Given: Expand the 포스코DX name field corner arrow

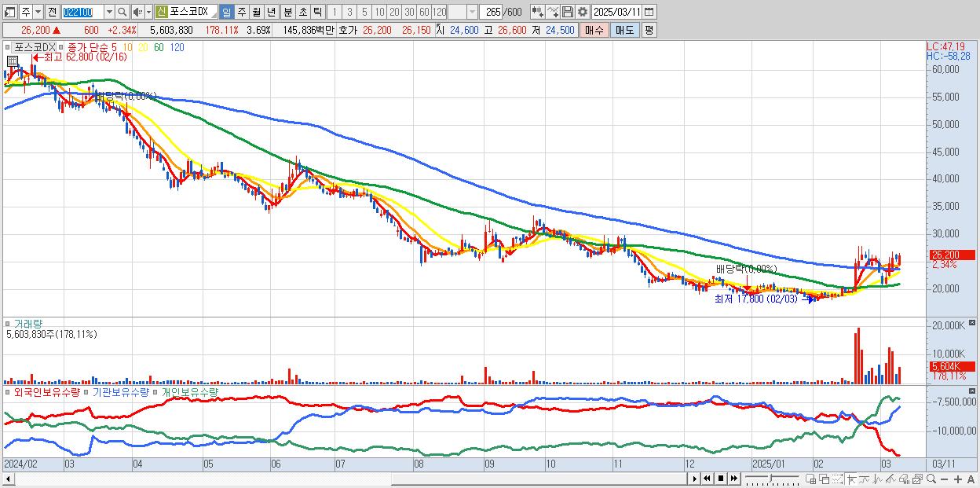Looking at the screenshot, I should pos(214,16).
